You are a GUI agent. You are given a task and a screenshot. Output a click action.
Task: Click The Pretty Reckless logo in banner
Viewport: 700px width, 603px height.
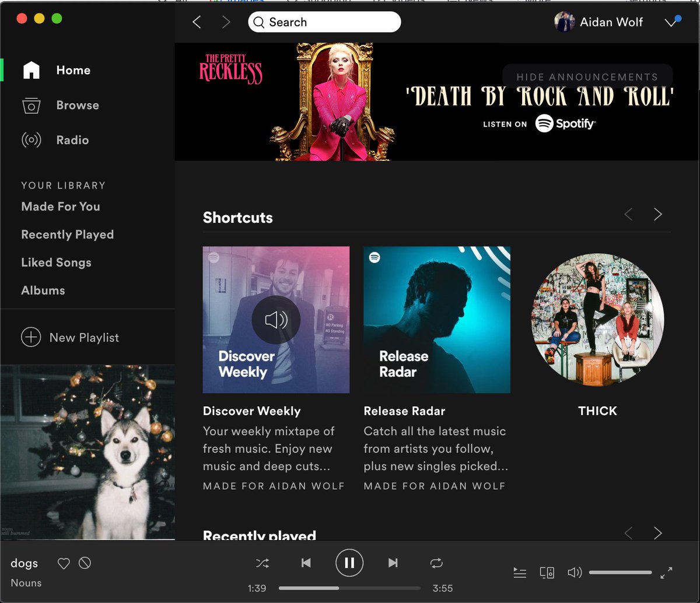pos(230,68)
